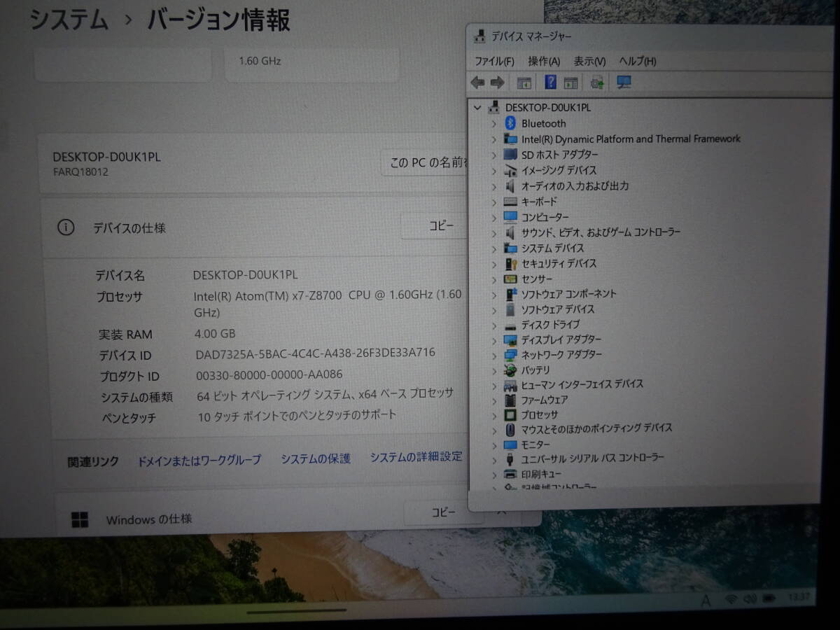Screen dimensions: 840x630
Task: Open the 表示(V) menu
Action: click(589, 61)
